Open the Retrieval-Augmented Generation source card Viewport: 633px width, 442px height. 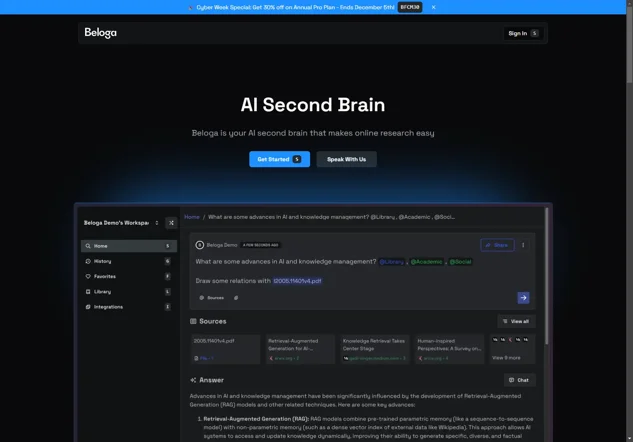[300, 349]
